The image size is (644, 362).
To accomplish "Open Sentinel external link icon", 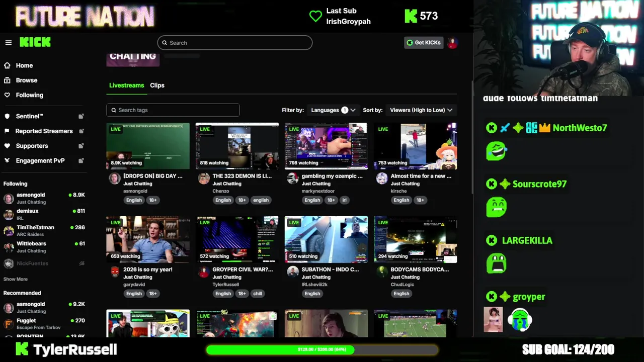I will pos(81,116).
